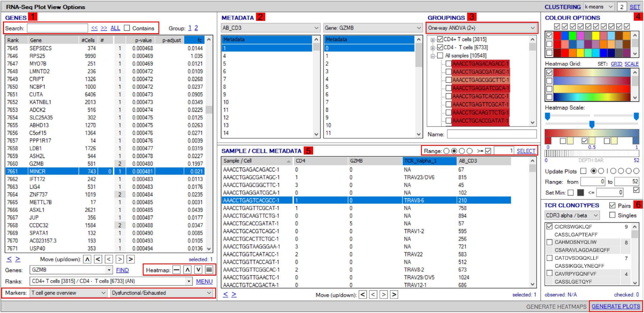Click GENERATE PLOTS
Viewport: 644px width, 313px height.
(616, 306)
